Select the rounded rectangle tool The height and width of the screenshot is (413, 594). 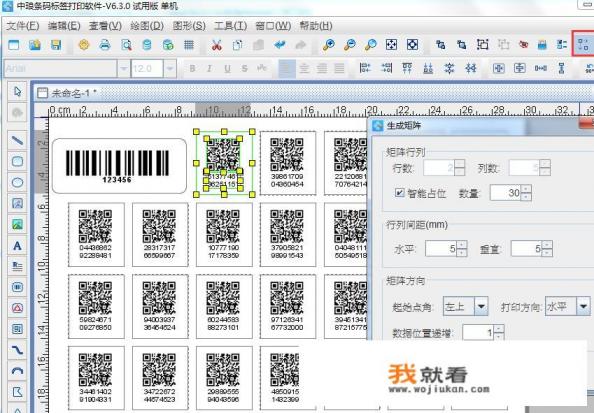pos(17,161)
